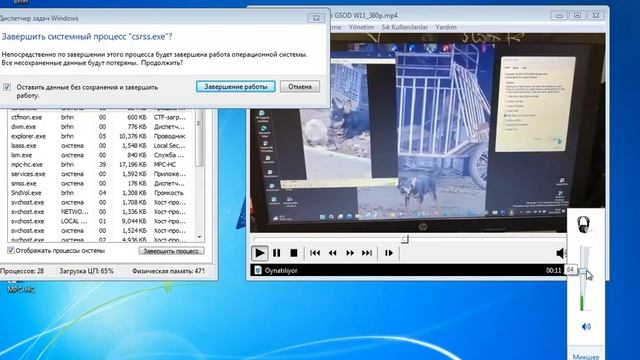This screenshot has height=360, width=640.
Task: Select the mpc-hc.exe process row
Action: coord(101,164)
